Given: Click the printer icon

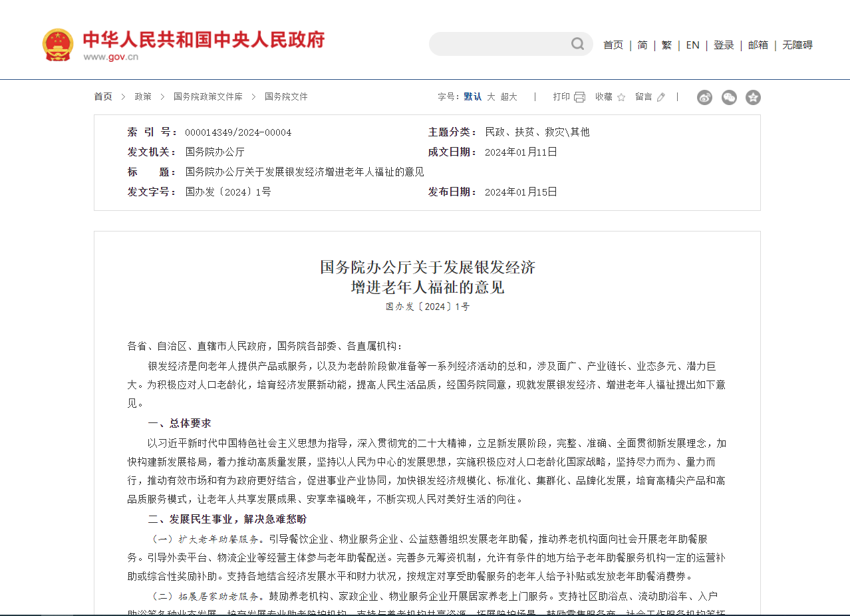Looking at the screenshot, I should pyautogui.click(x=579, y=97).
